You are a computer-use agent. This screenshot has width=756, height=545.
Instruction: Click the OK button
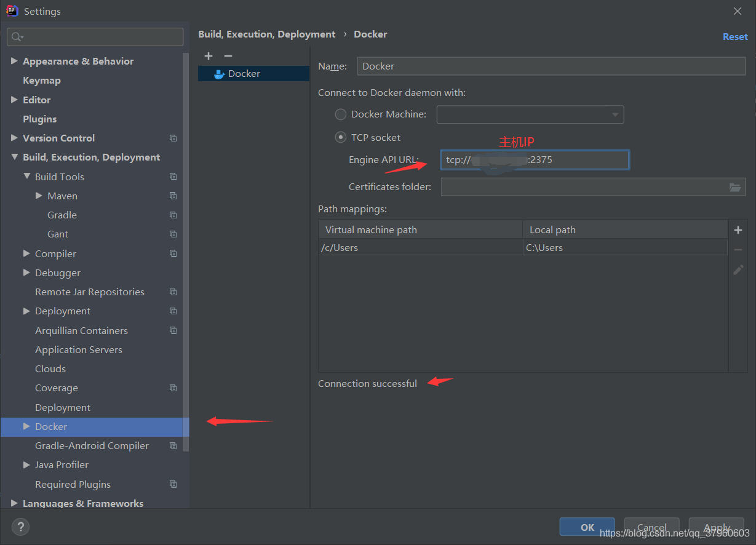pos(587,527)
